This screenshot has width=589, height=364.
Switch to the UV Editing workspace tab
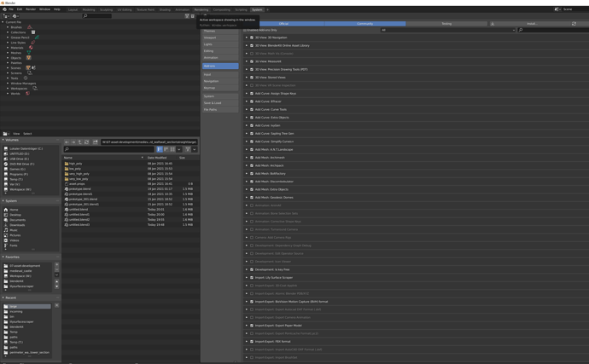point(125,9)
